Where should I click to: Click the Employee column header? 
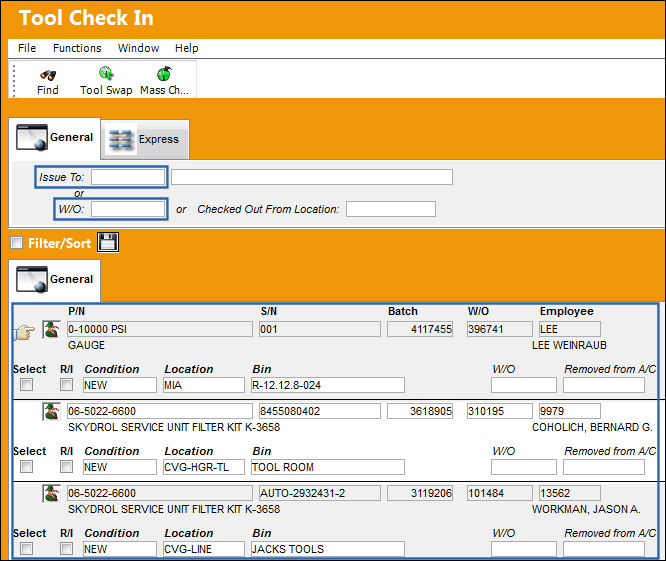567,311
